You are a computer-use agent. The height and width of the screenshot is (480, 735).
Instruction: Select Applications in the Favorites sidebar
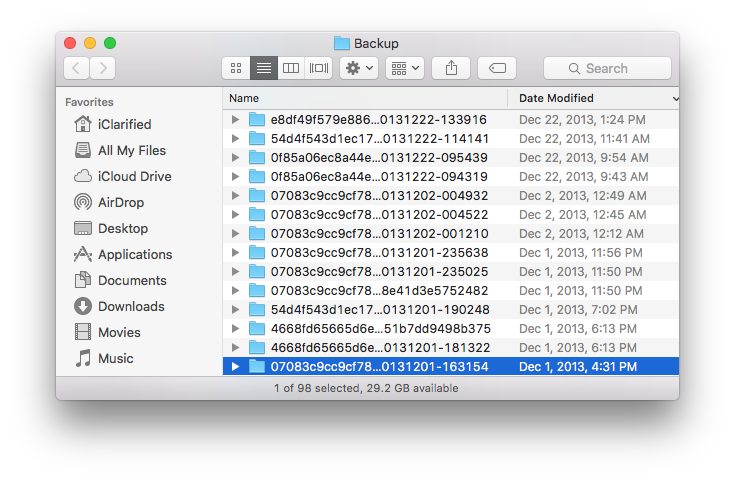[134, 254]
